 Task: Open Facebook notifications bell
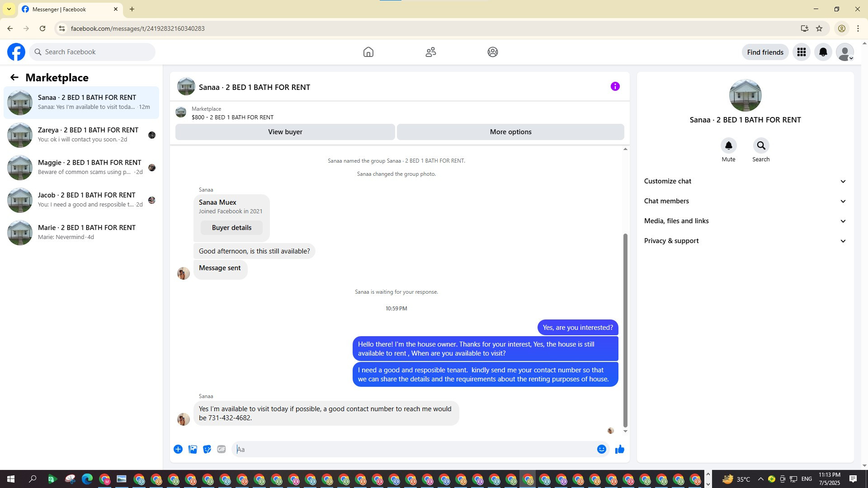[x=823, y=52]
